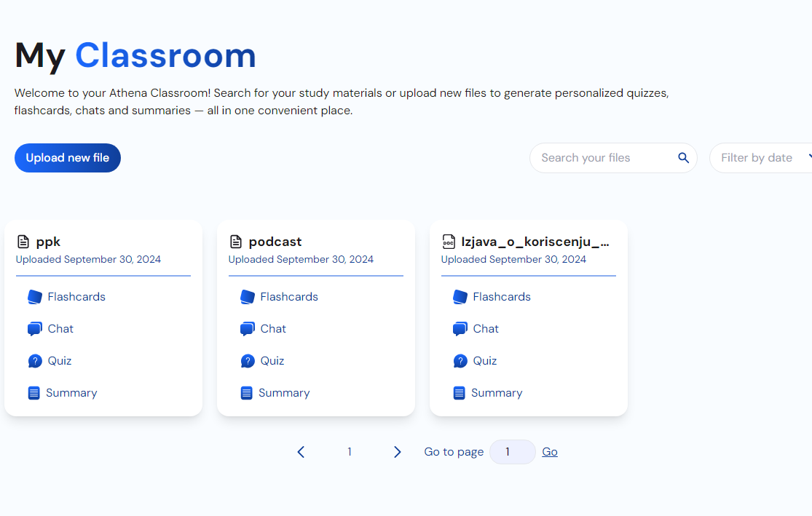Click the search magnifier icon
Viewport: 812px width, 516px height.
pyautogui.click(x=683, y=158)
